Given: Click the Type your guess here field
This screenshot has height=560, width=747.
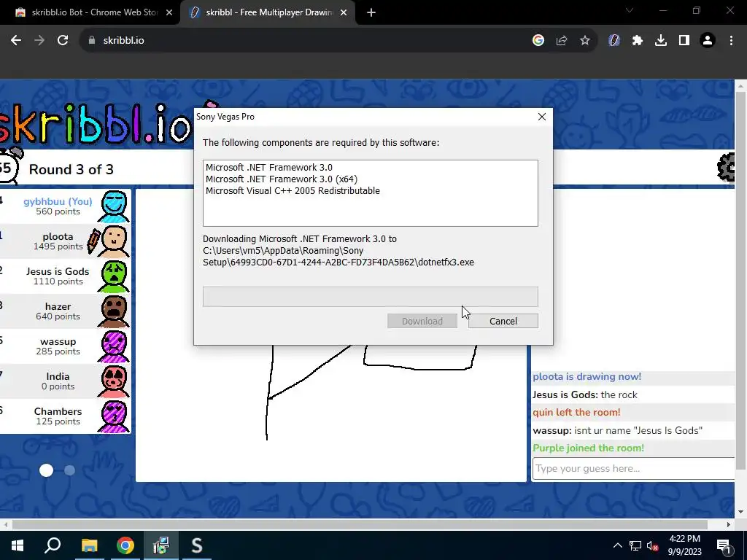Looking at the screenshot, I should pyautogui.click(x=634, y=469).
